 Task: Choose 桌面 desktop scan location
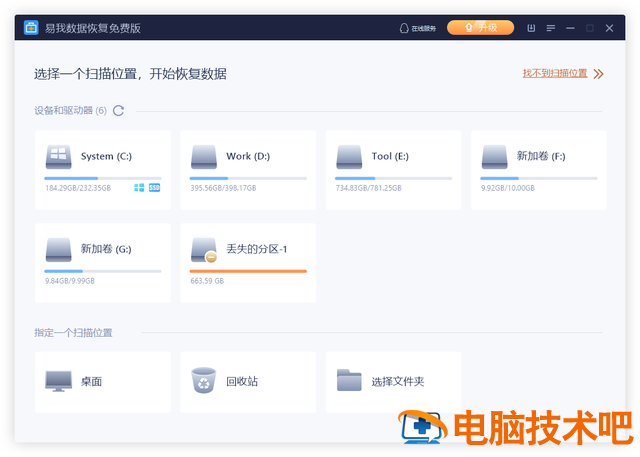(103, 382)
